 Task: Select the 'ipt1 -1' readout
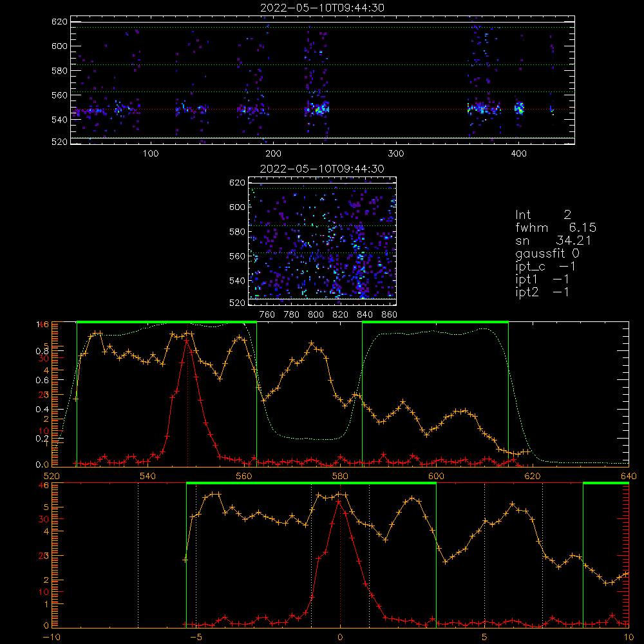pos(542,279)
